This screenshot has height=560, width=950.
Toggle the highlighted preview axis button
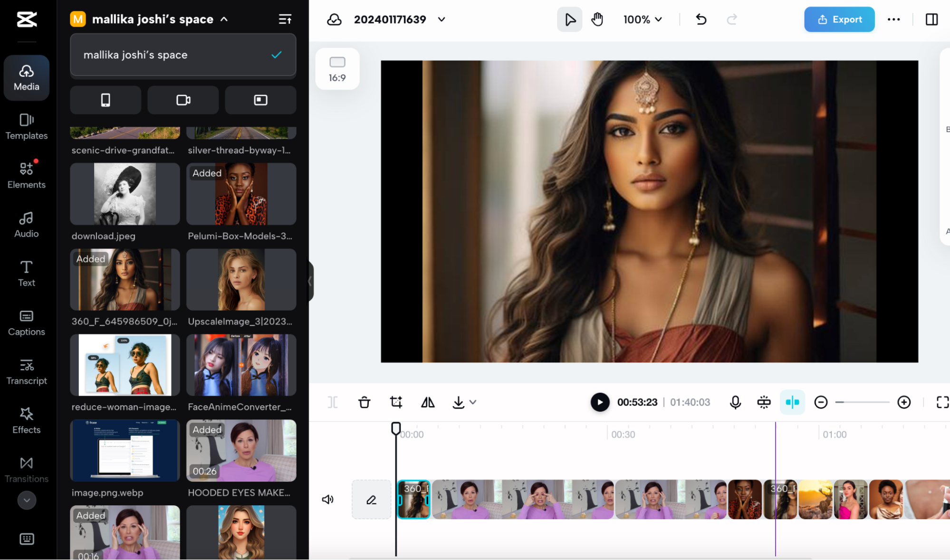[792, 402]
